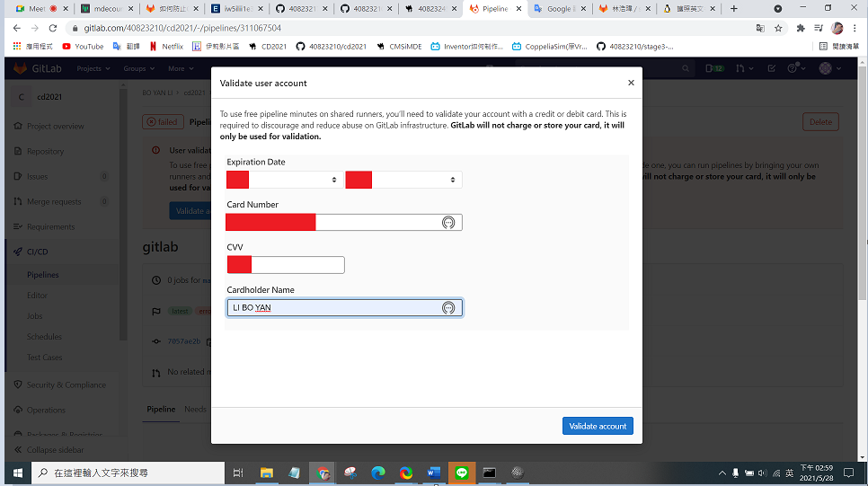Open the Pipelines rocket icon for CI/CD
Screen dimensions: 868x486
18,252
